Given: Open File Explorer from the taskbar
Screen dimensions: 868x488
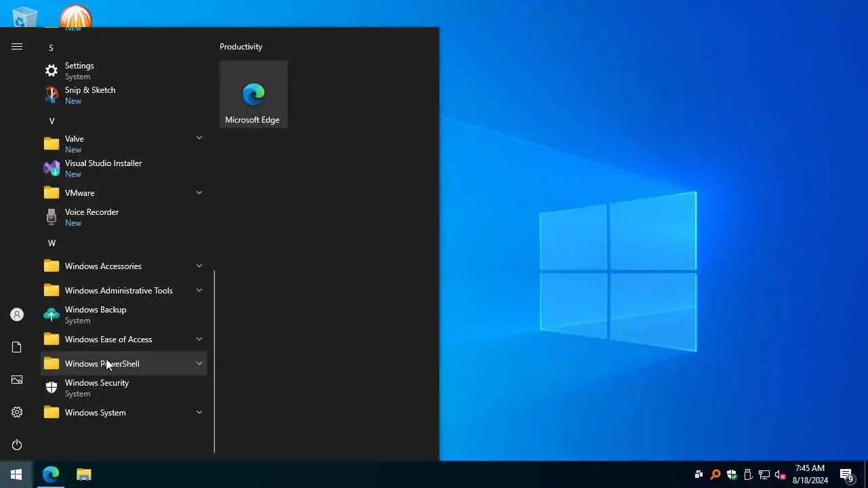Looking at the screenshot, I should pos(83,474).
